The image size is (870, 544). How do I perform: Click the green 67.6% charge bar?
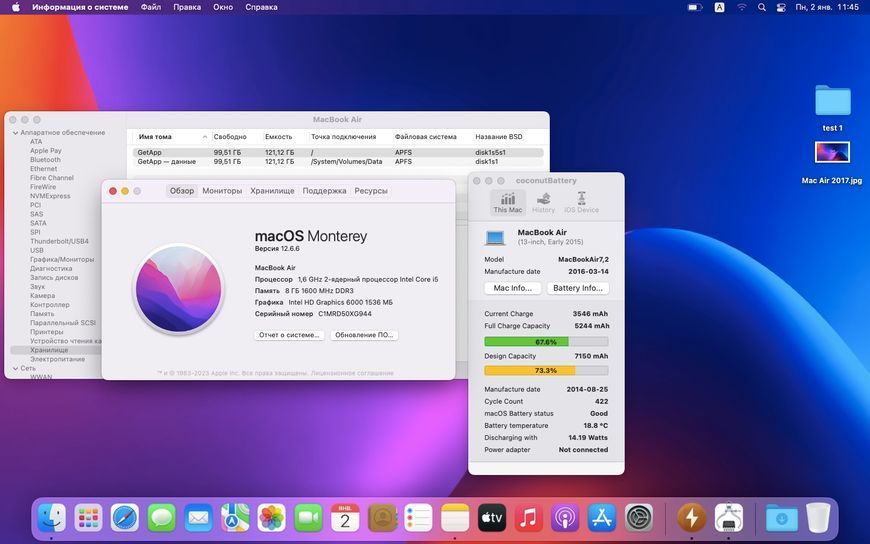click(546, 341)
